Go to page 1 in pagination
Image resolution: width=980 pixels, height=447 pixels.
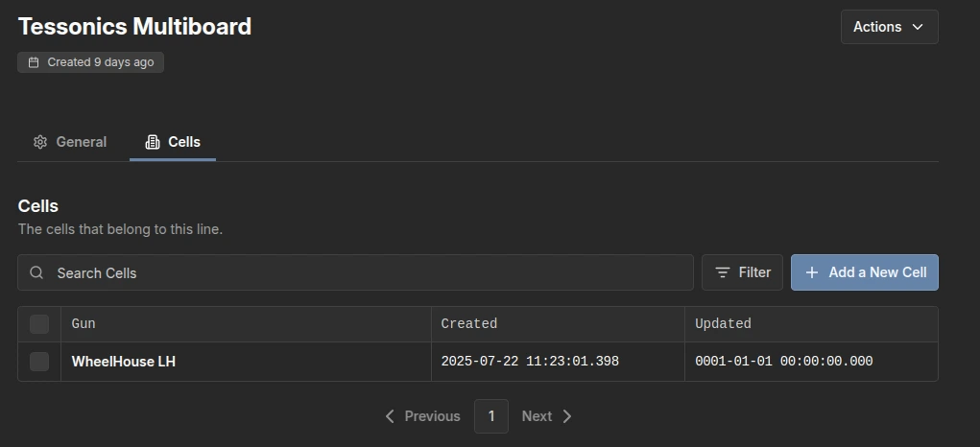(491, 416)
